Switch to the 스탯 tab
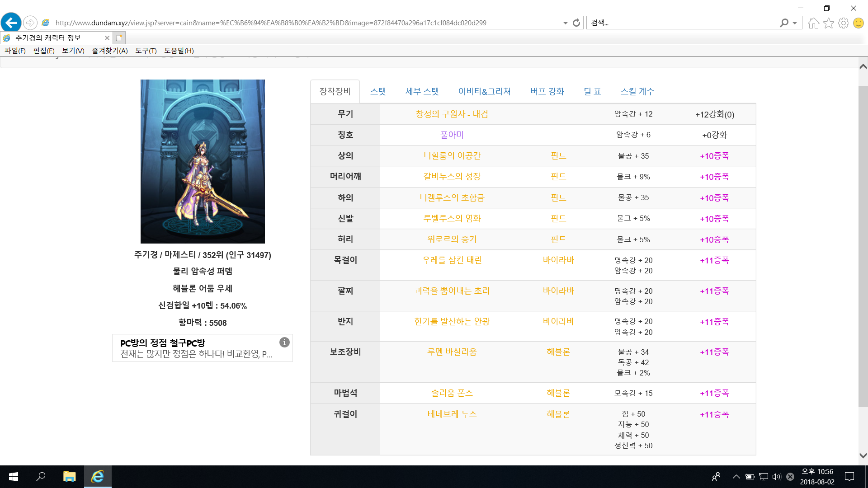 (x=378, y=91)
